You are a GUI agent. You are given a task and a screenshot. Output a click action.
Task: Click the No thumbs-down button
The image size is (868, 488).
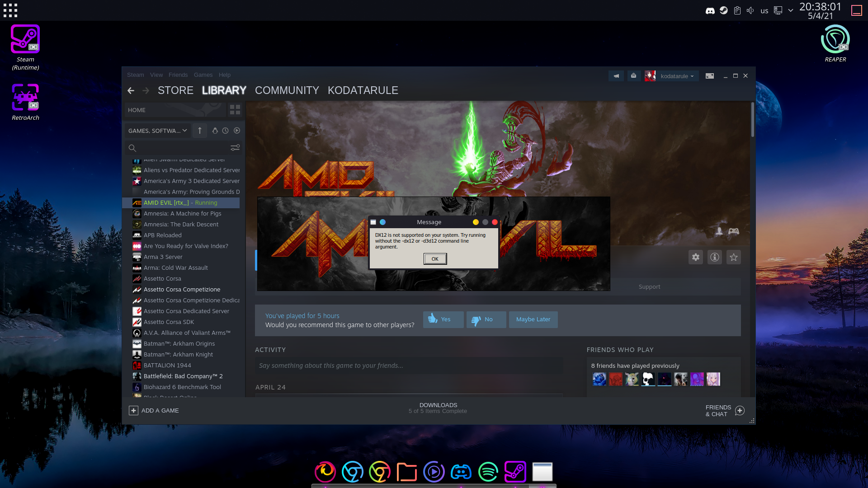(x=486, y=319)
